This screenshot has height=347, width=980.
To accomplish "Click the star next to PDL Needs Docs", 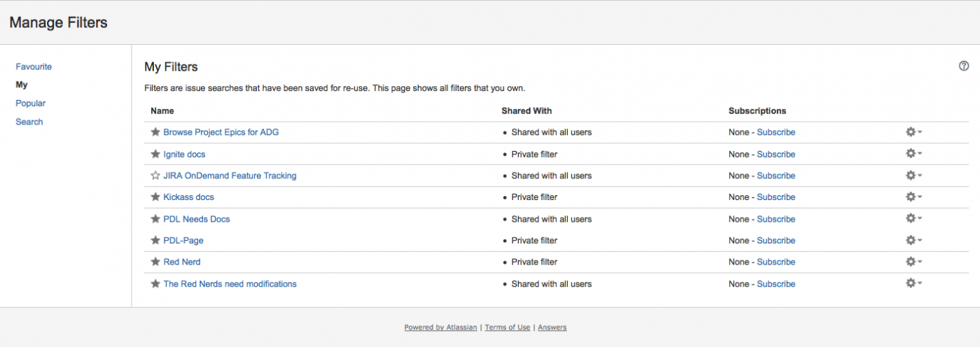I will (155, 219).
